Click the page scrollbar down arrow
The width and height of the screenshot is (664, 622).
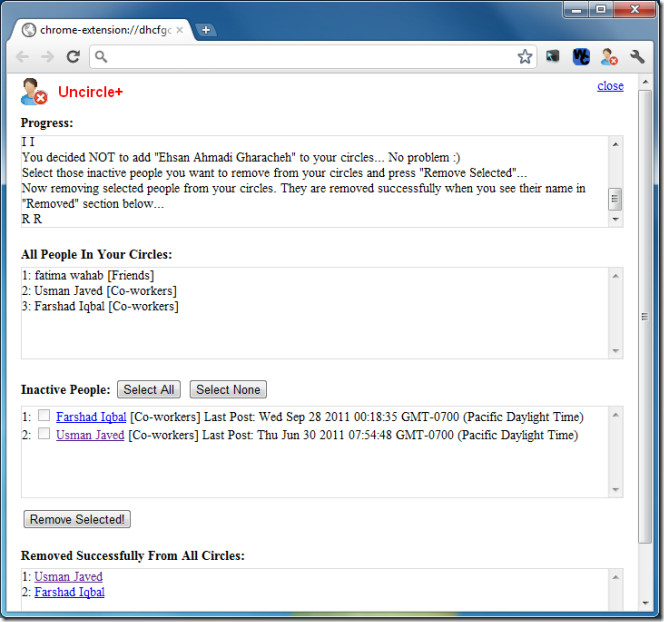(x=645, y=603)
